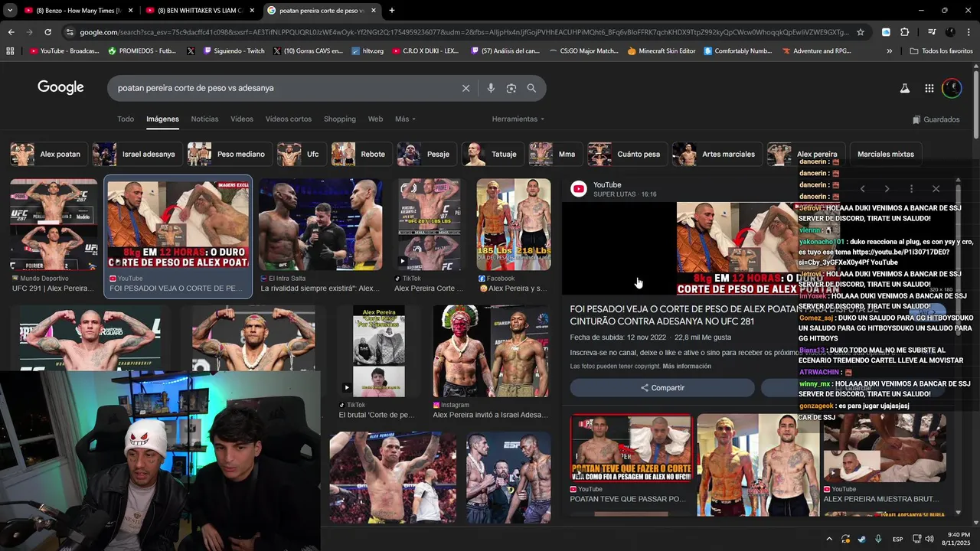Start voice search with the microphone icon
980x551 pixels.
[x=491, y=88]
